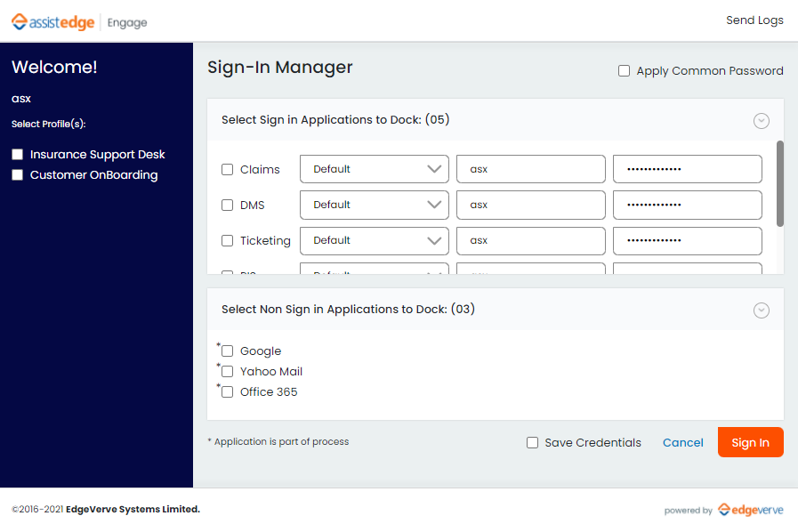
Task: Click the AssistEdge logo icon
Action: [19, 22]
